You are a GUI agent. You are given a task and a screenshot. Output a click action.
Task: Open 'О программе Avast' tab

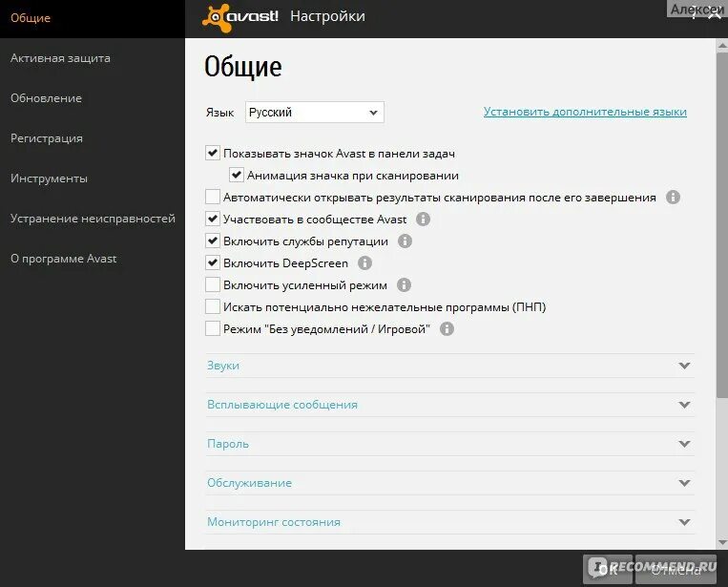pyautogui.click(x=93, y=259)
